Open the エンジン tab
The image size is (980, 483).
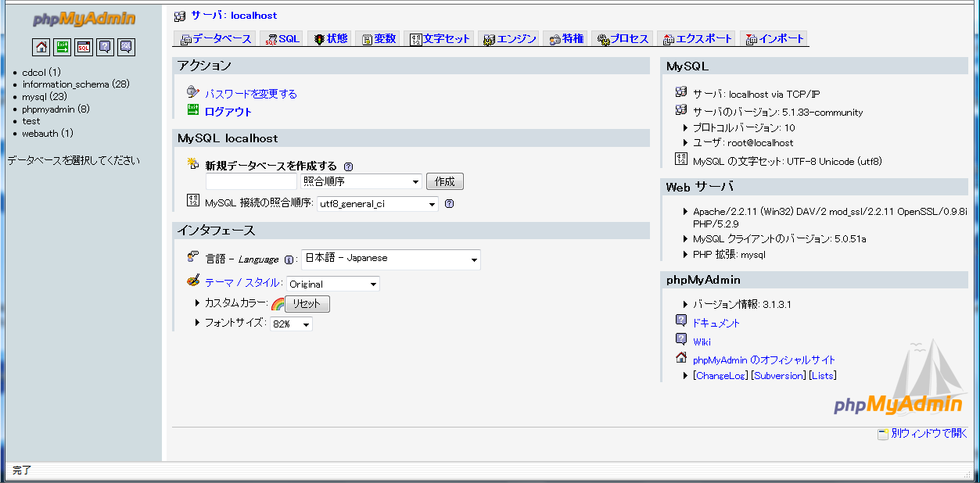[x=509, y=38]
